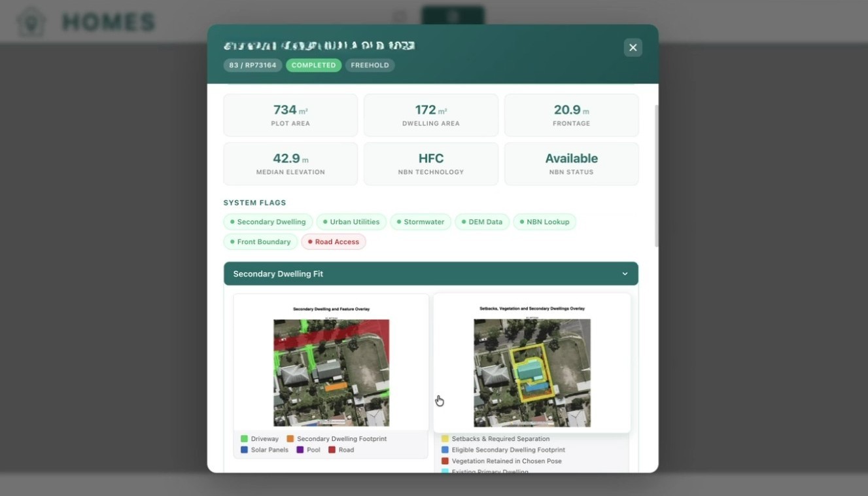Click the Front Boundary flag chip
868x496 pixels.
[x=260, y=242]
